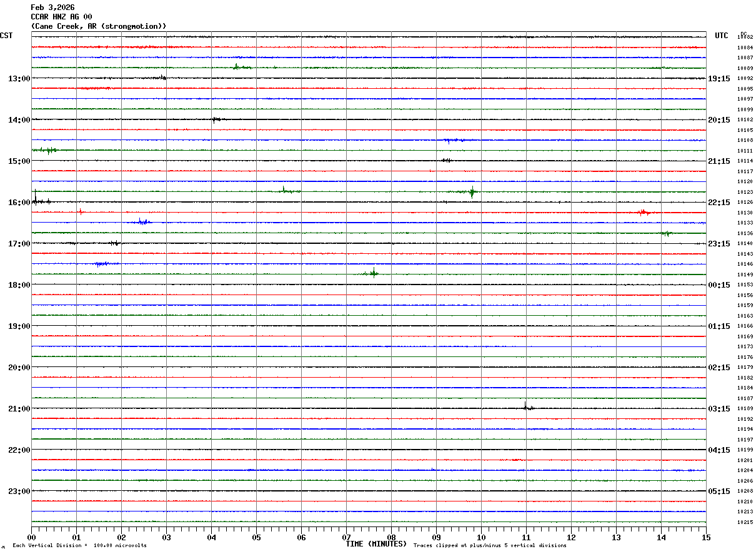Click the red trace burst near minute 13.6
The width and height of the screenshot is (756, 554).
point(644,212)
